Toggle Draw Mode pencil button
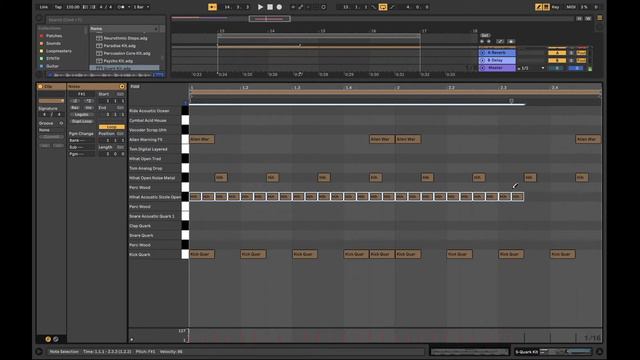The height and width of the screenshot is (360, 640). tap(538, 7)
